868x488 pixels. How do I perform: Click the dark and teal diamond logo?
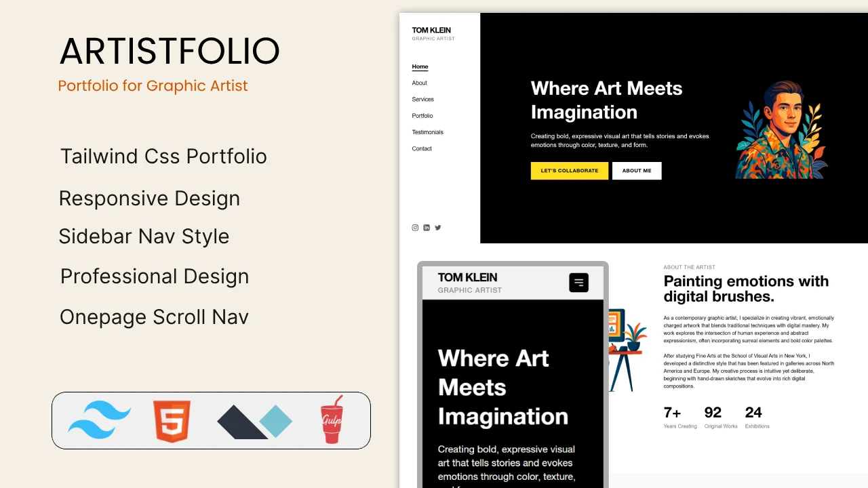[x=254, y=422]
